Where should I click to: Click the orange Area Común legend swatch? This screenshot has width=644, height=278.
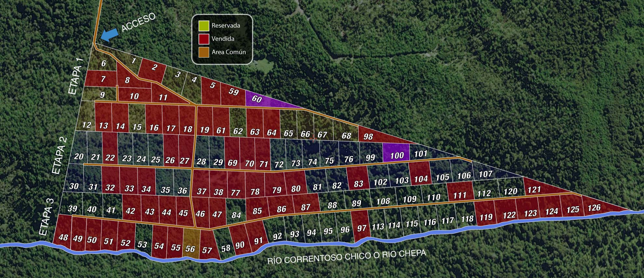pos(204,52)
